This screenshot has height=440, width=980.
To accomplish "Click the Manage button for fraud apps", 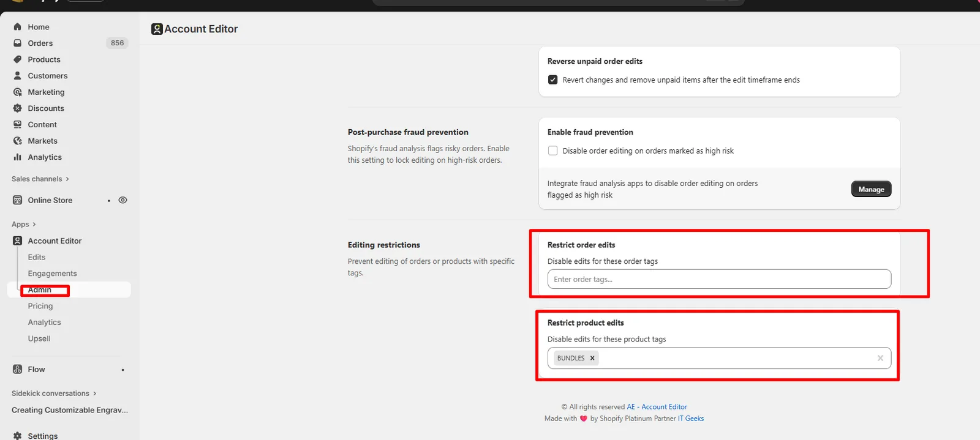I will pos(871,189).
